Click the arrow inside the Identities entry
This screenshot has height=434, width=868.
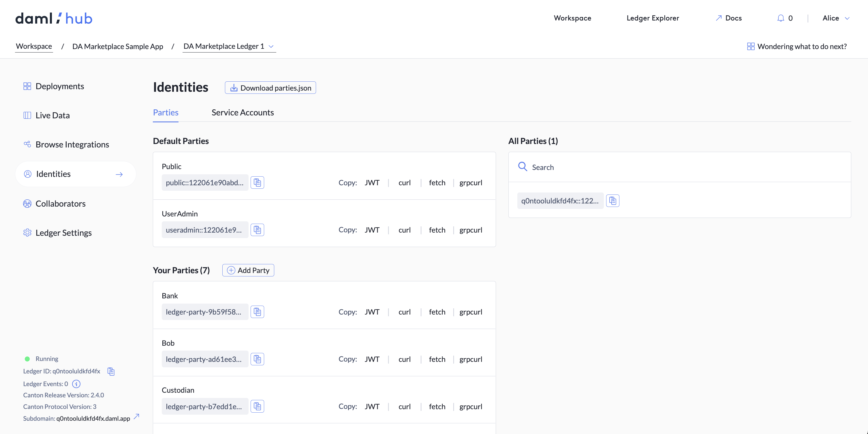pos(119,174)
